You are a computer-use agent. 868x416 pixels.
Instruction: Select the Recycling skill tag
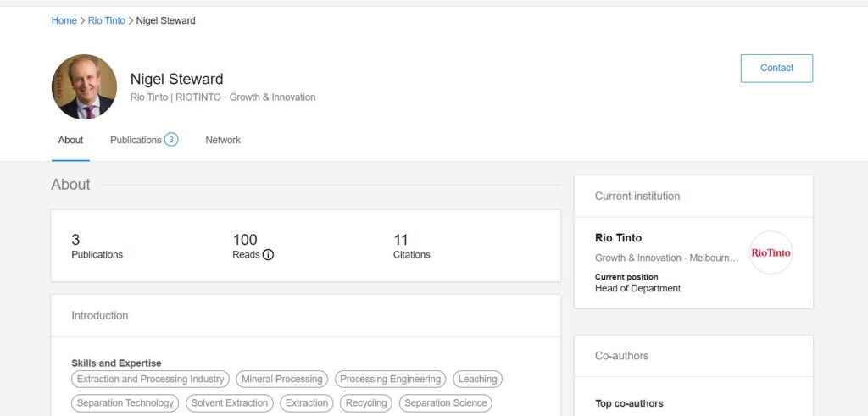coord(366,402)
